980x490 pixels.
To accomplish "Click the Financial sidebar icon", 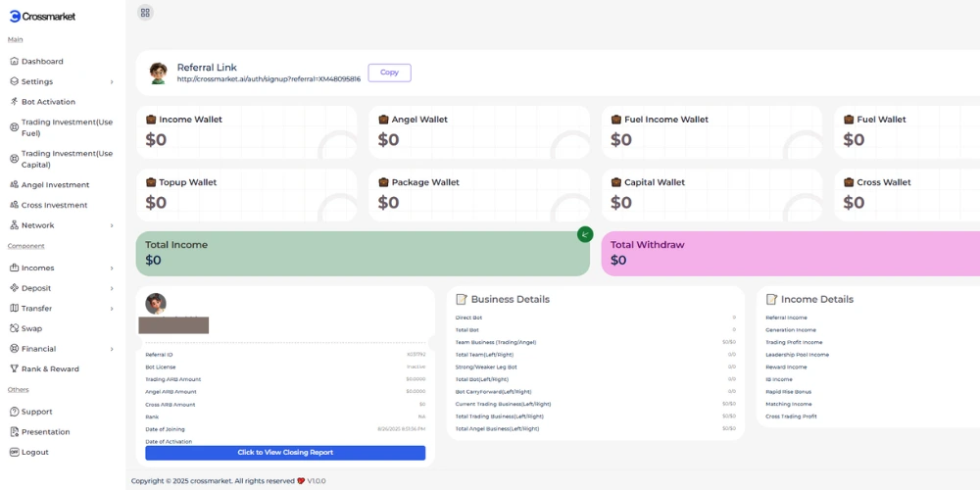I will [x=15, y=349].
